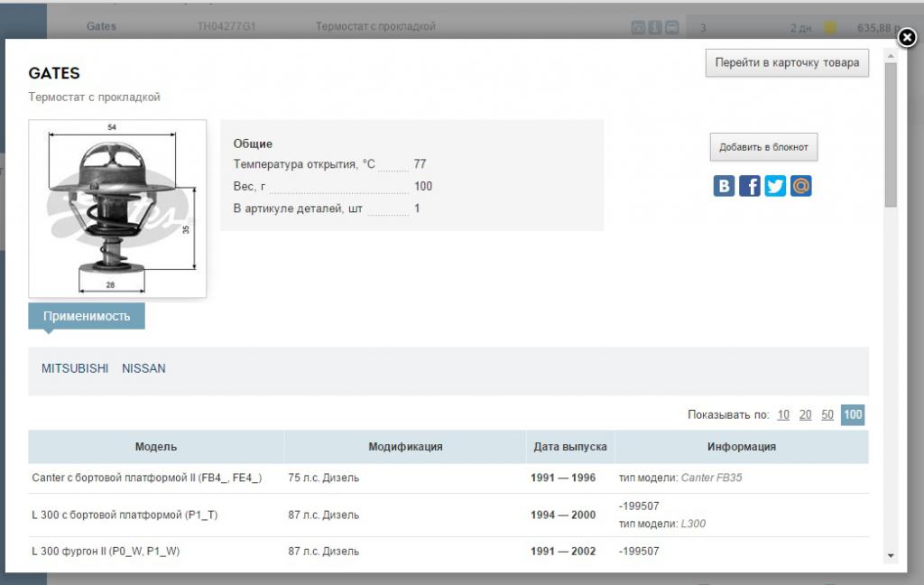Viewport: 924px width, 585px height.
Task: Click '1994 — 2000' date cell
Action: [563, 515]
